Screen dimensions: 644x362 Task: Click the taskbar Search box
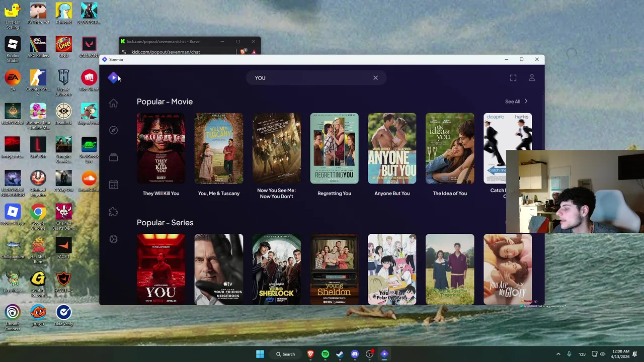[285, 354]
